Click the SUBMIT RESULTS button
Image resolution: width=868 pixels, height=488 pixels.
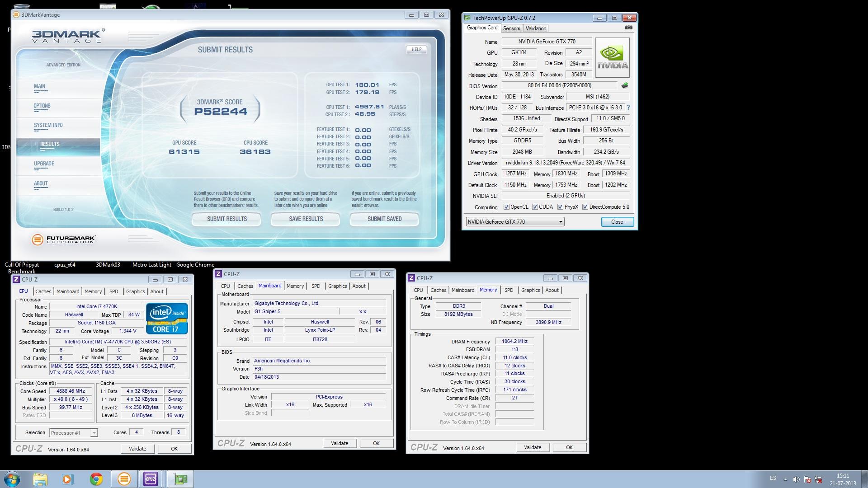(226, 219)
